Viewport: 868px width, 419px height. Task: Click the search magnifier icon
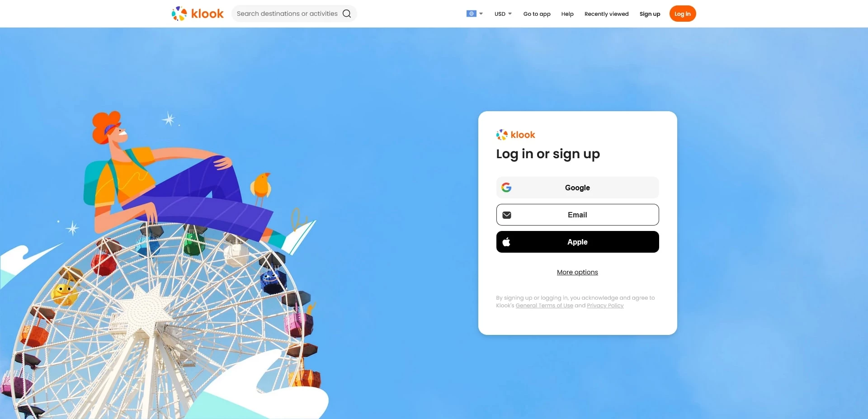pos(347,14)
